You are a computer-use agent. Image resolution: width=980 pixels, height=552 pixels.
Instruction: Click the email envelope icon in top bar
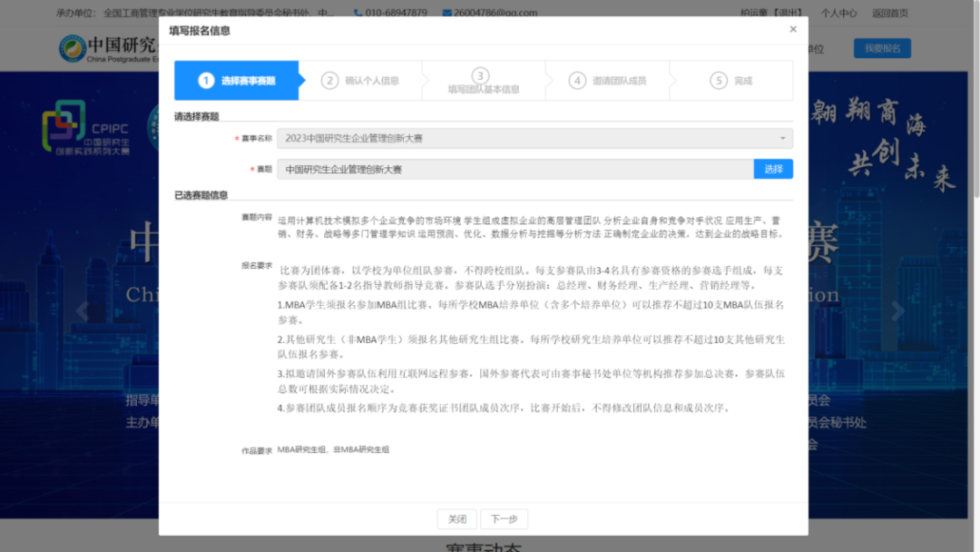(446, 13)
